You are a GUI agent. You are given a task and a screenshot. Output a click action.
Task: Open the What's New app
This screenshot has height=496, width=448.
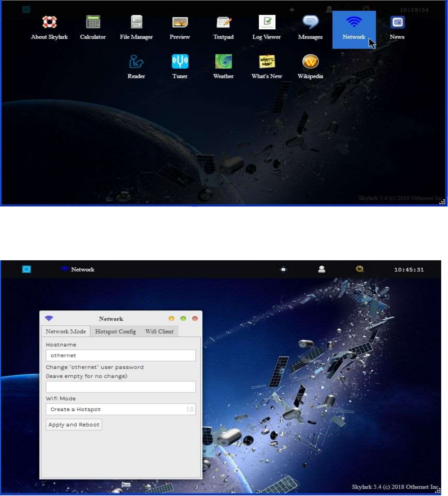click(x=267, y=67)
